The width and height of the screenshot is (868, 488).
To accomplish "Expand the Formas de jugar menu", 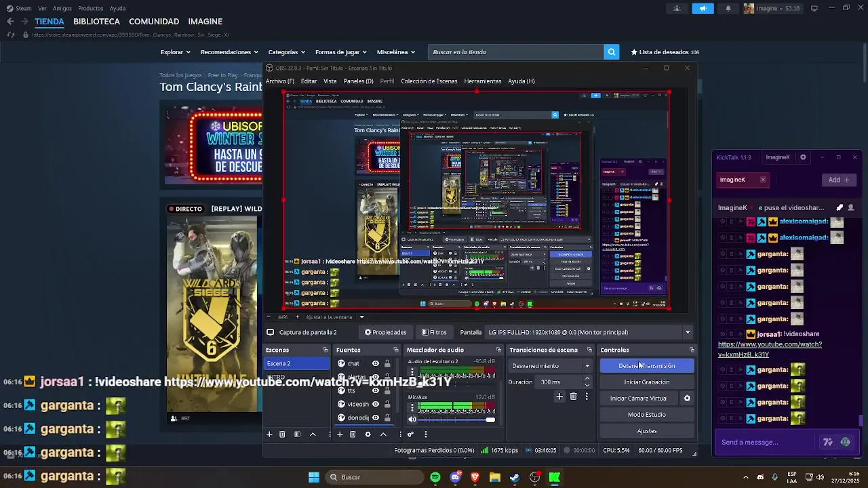I will coord(340,52).
